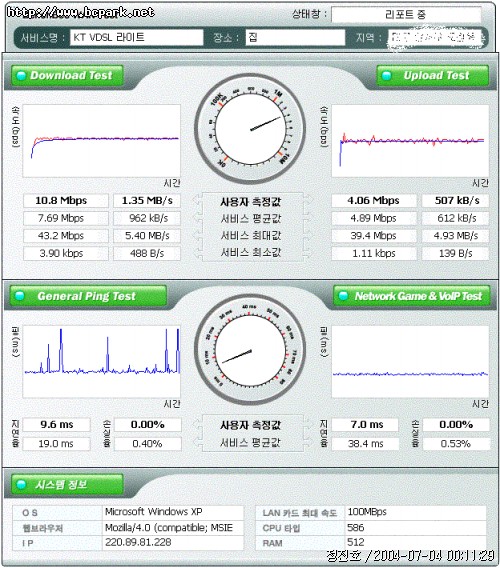Click the 시스템 정보 button
This screenshot has width=500, height=568.
coord(67,484)
